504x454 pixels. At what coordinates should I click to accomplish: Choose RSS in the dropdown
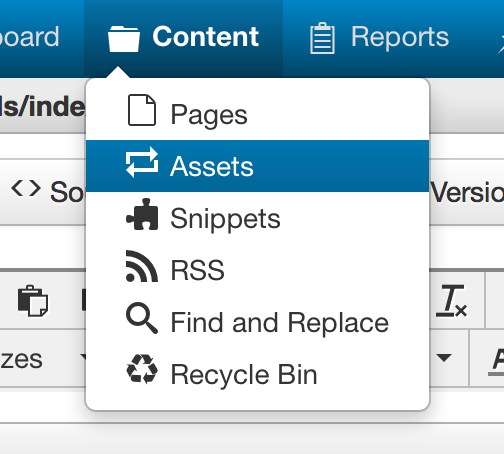click(257, 270)
